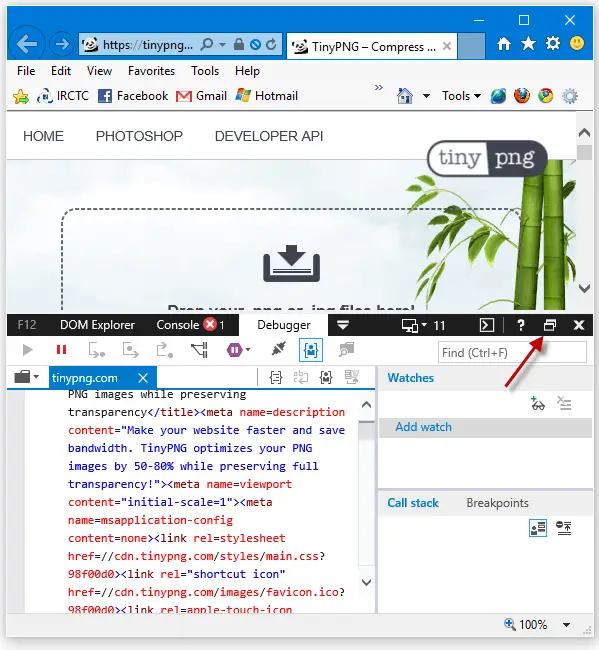Click the lock security icon in address bar
Screen dimensions: 599x650
[x=239, y=44]
